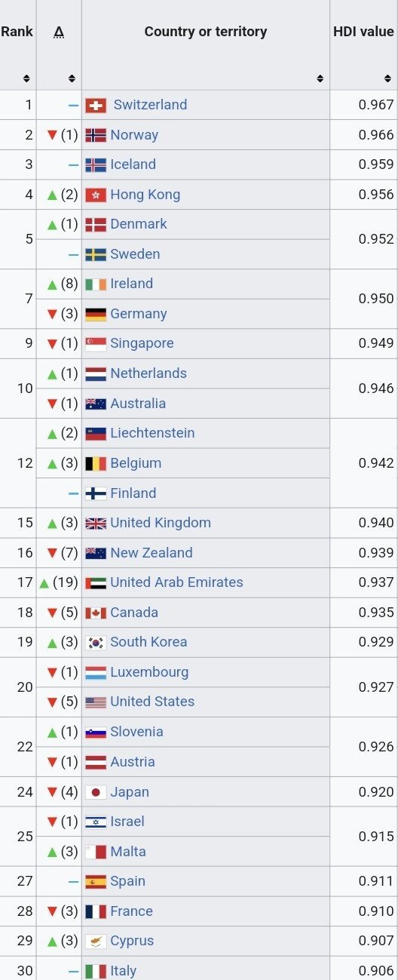Click the Switzerland flag icon
Viewport: 398px width, 980px height.
pyautogui.click(x=96, y=105)
